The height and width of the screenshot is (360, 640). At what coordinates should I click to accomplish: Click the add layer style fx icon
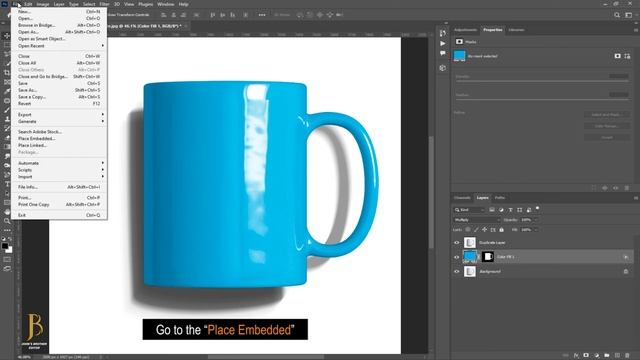tap(576, 356)
